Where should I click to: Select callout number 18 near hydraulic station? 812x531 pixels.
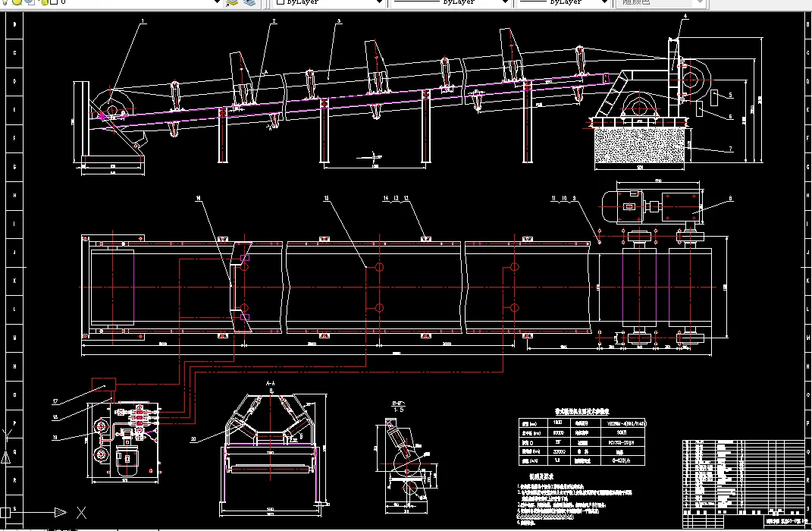click(55, 417)
